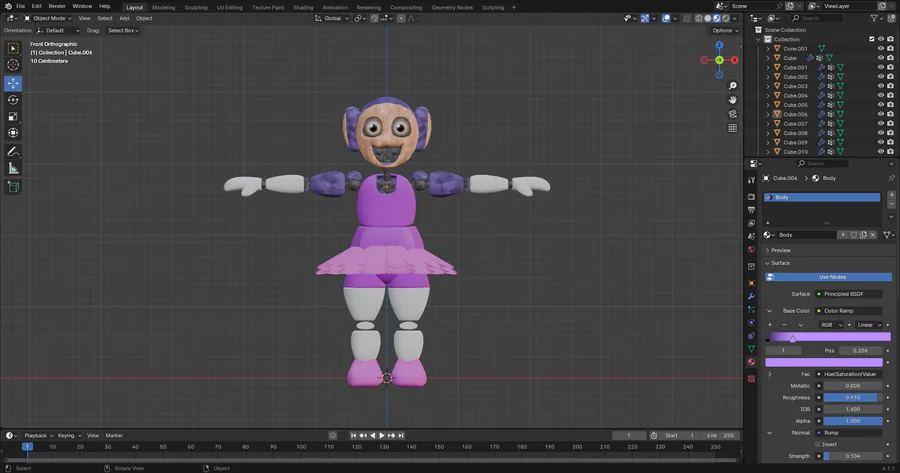900x473 pixels.
Task: Toggle viewport overlays button
Action: click(x=666, y=18)
